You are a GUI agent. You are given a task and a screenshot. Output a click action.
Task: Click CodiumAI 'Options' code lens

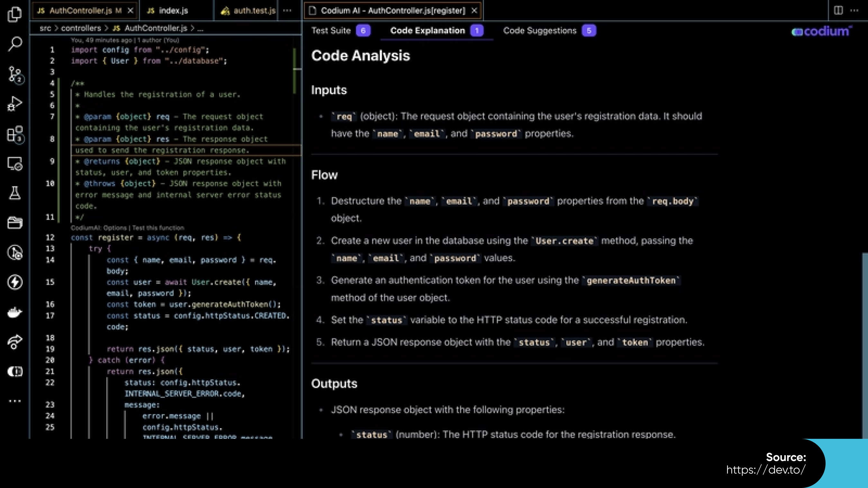click(x=115, y=228)
